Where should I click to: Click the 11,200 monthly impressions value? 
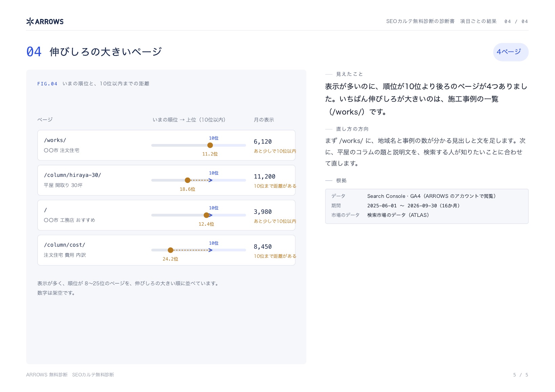coord(265,177)
